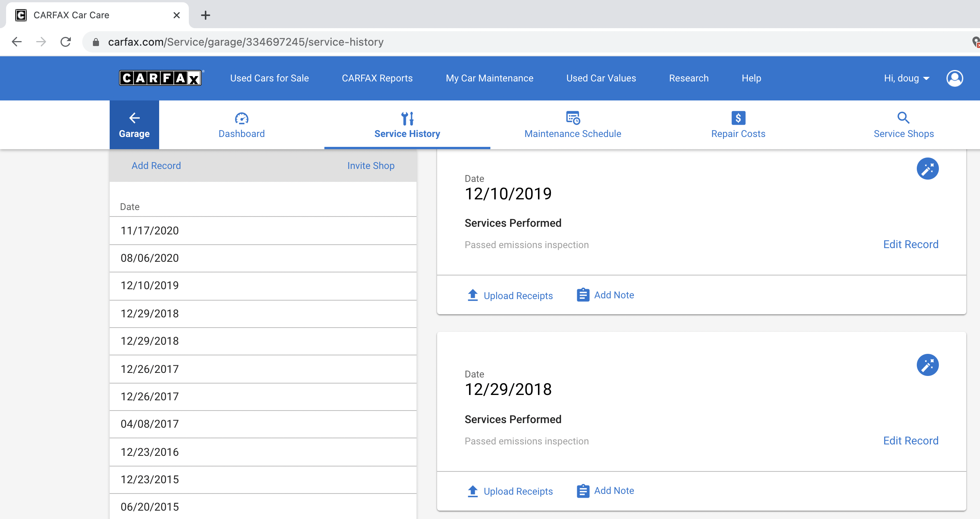Select the 11/17/2020 date row
The height and width of the screenshot is (519, 980).
(x=263, y=231)
